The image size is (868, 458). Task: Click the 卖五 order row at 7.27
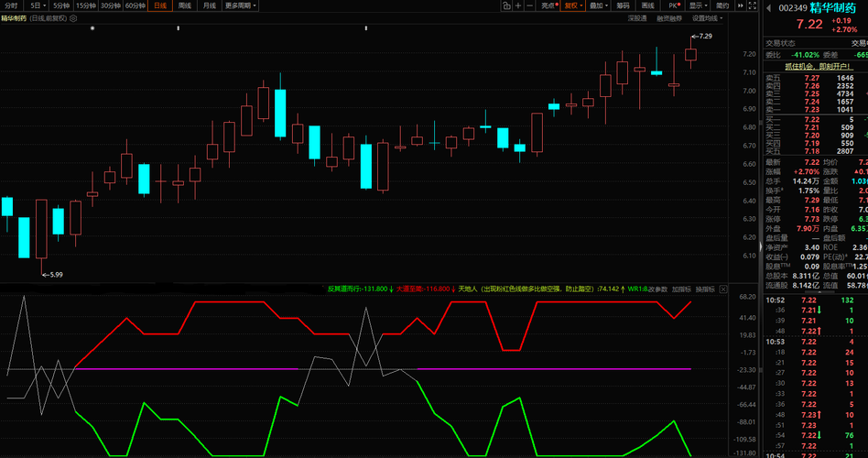[x=816, y=78]
